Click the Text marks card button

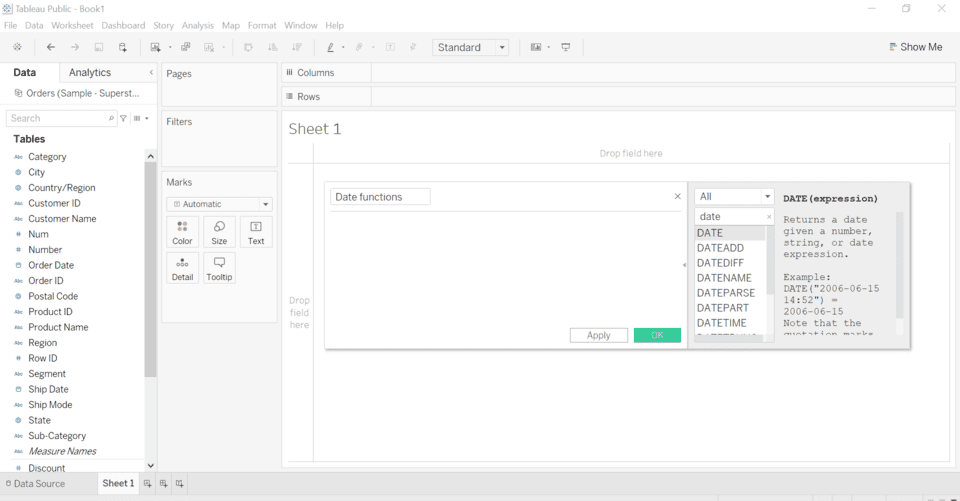tap(256, 232)
